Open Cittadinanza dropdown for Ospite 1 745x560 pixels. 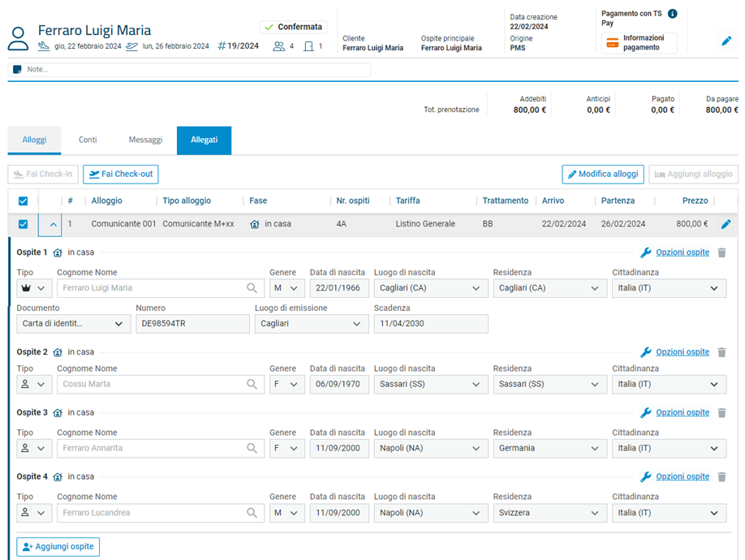[669, 288]
